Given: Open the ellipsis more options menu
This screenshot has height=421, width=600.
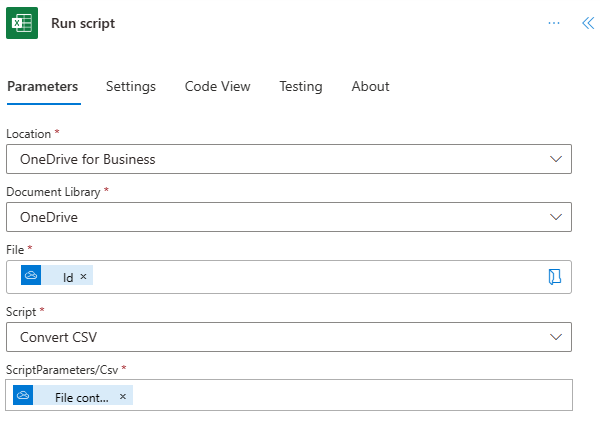Looking at the screenshot, I should [554, 23].
